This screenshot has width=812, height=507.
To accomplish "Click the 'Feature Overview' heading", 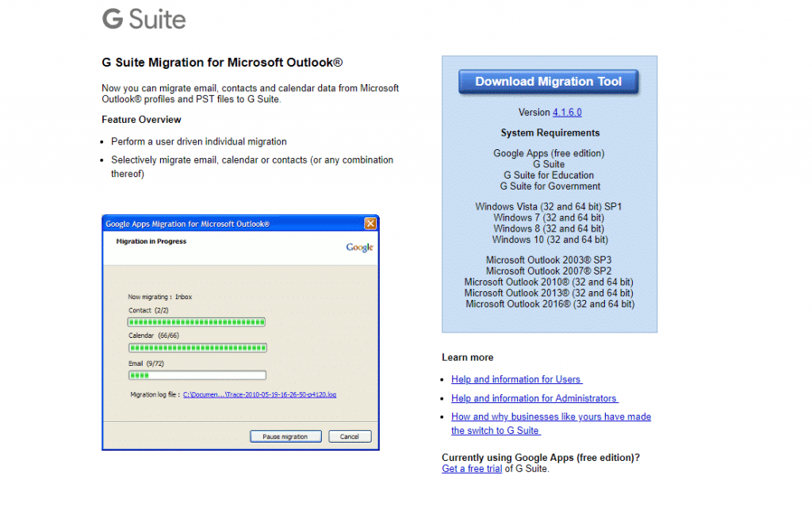I will point(141,120).
